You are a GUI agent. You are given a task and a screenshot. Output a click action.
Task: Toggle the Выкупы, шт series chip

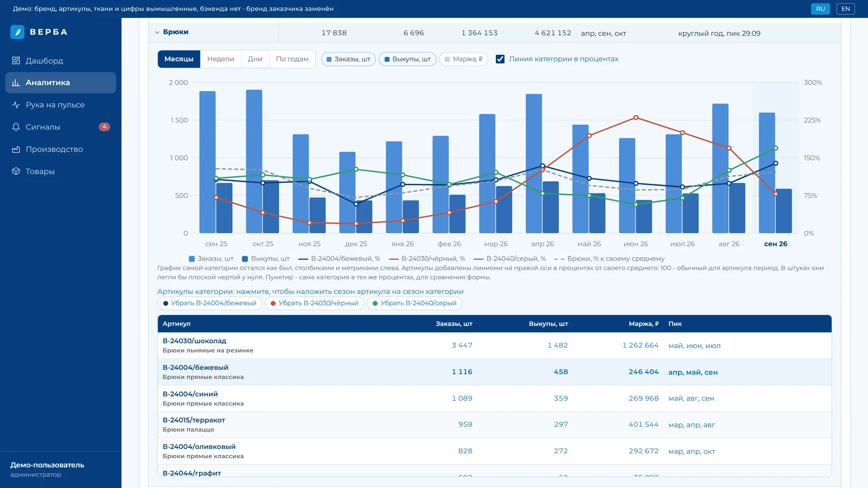point(407,59)
